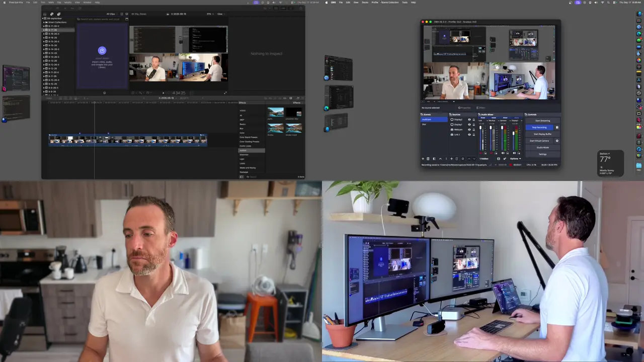Image resolution: width=644 pixels, height=362 pixels.
Task: Enter fullscreen viewer in Final Cut
Action: pos(225,93)
